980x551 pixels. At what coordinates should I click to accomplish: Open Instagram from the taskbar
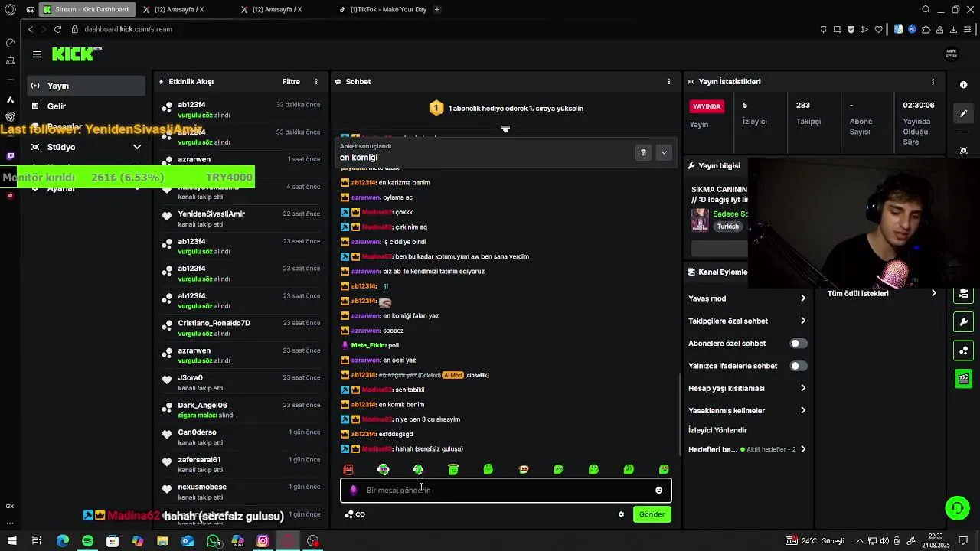[x=263, y=541]
